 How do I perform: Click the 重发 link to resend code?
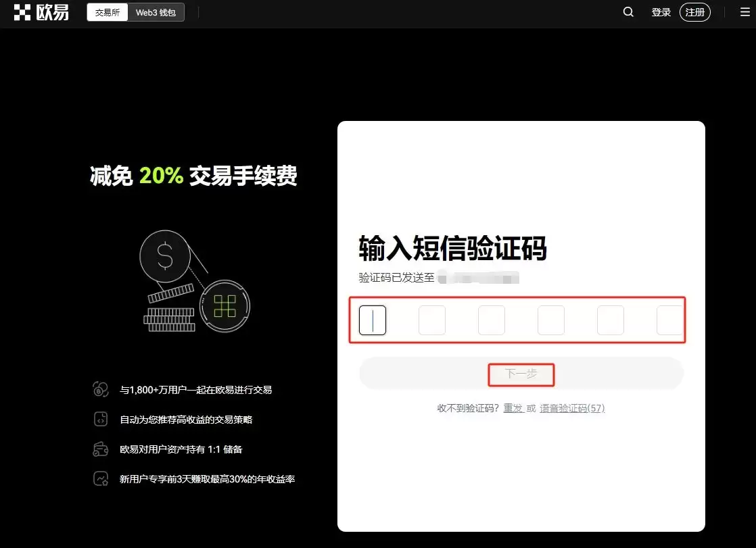(514, 408)
